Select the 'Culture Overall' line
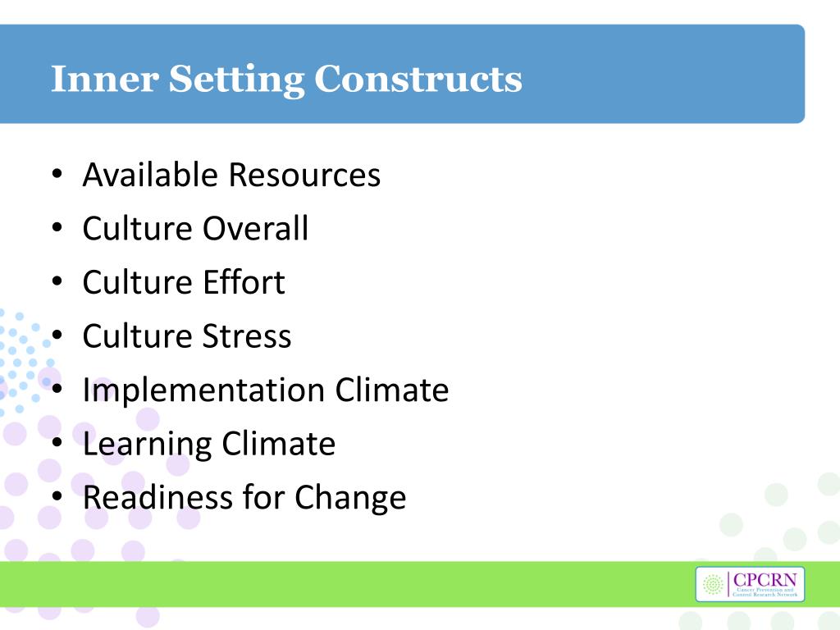Image resolution: width=840 pixels, height=630 pixels. (x=195, y=228)
